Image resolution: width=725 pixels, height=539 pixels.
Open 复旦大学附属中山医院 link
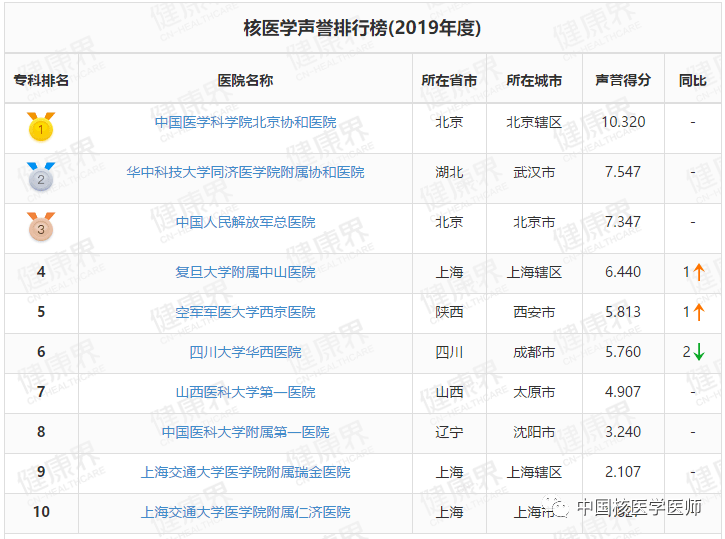(246, 272)
